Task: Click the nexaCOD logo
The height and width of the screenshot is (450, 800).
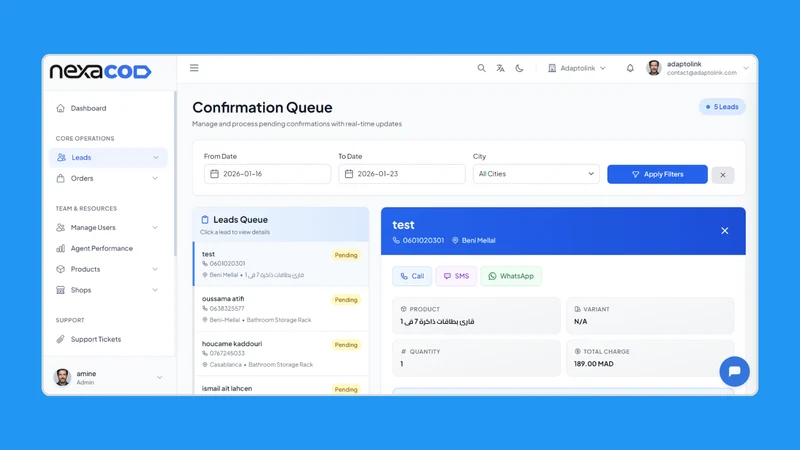Action: (101, 71)
